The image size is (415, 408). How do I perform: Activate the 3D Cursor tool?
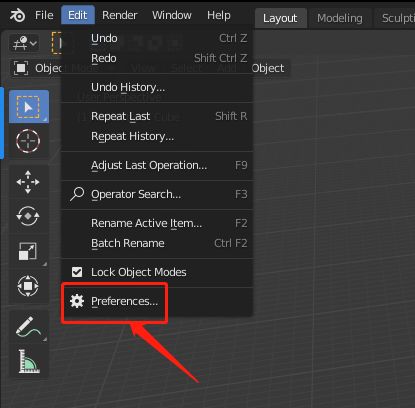click(28, 141)
